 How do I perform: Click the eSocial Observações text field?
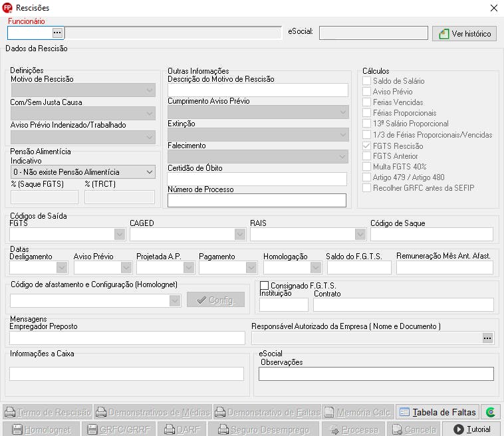click(376, 374)
